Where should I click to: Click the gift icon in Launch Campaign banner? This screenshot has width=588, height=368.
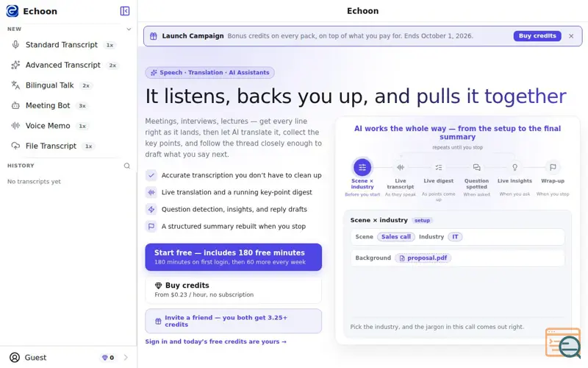(154, 36)
